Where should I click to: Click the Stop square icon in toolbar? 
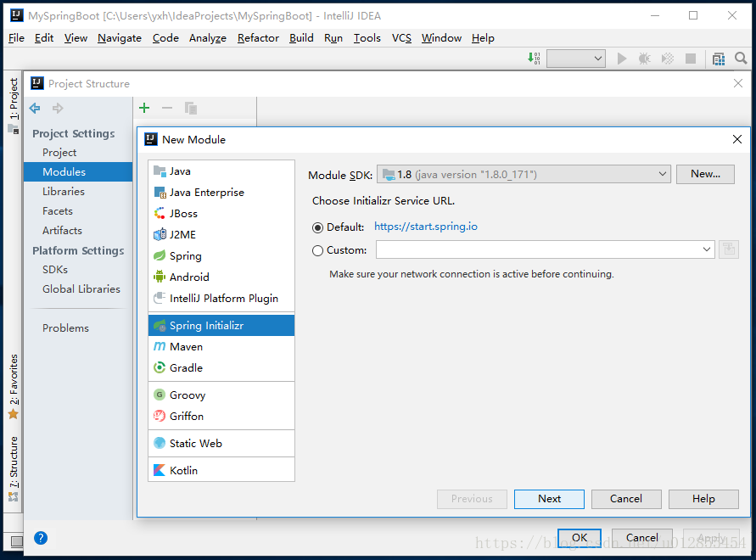coord(691,59)
